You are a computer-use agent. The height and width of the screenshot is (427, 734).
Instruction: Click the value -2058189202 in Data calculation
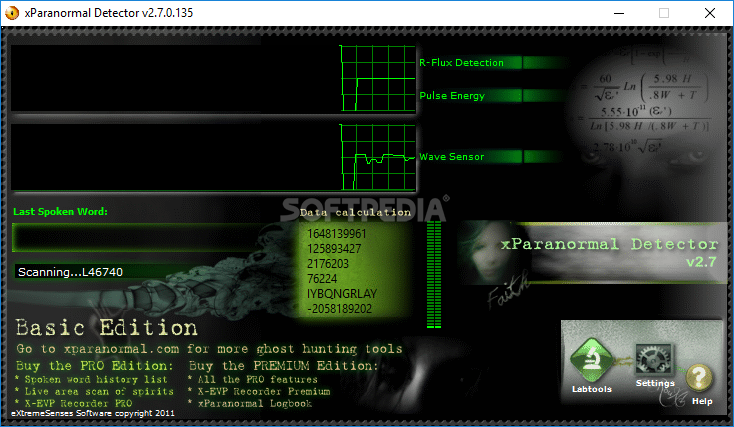click(339, 309)
